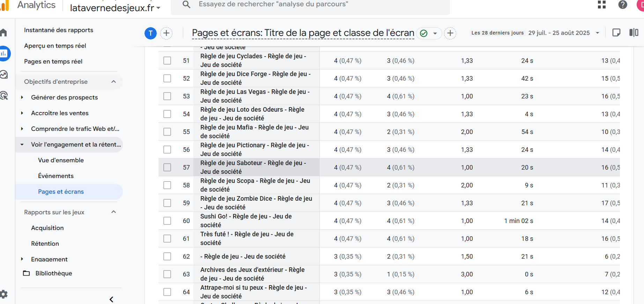The image size is (644, 304).
Task: Click Attrape-moi si tu peux row title
Action: tap(253, 292)
